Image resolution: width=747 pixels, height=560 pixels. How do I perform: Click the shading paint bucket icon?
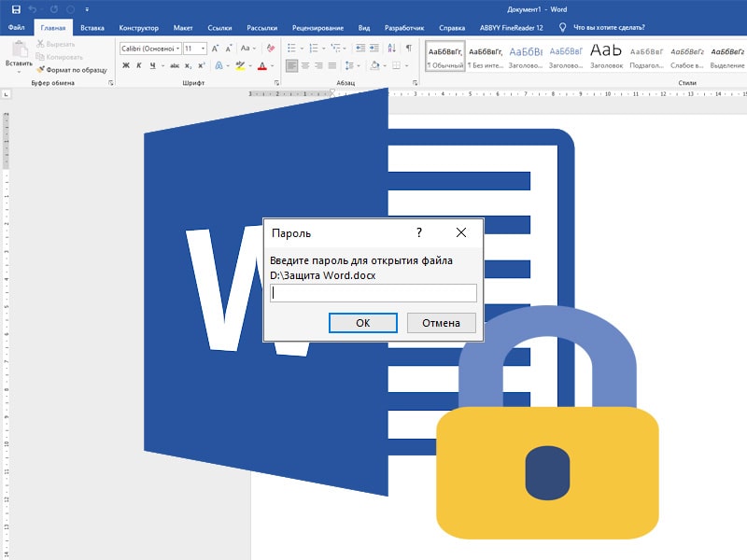click(375, 65)
